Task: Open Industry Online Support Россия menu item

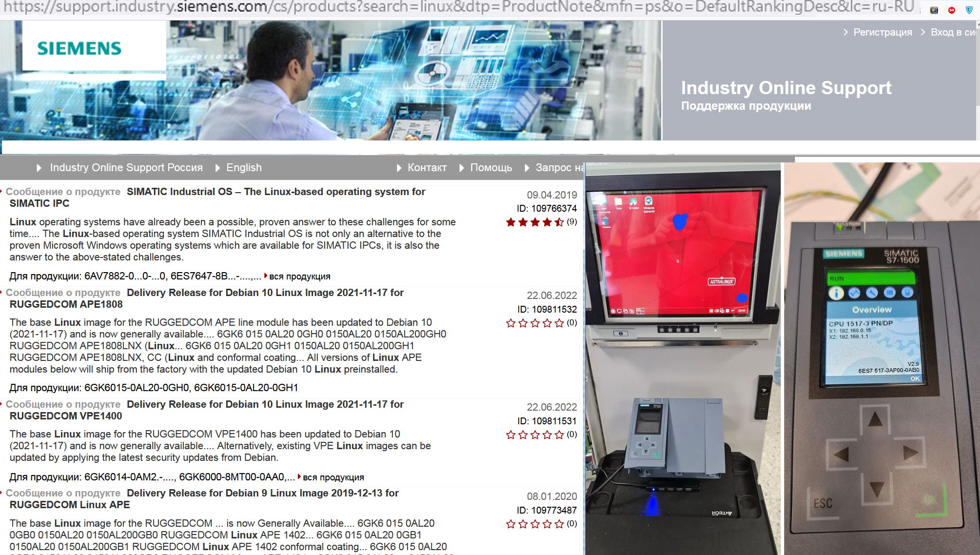Action: click(x=126, y=168)
